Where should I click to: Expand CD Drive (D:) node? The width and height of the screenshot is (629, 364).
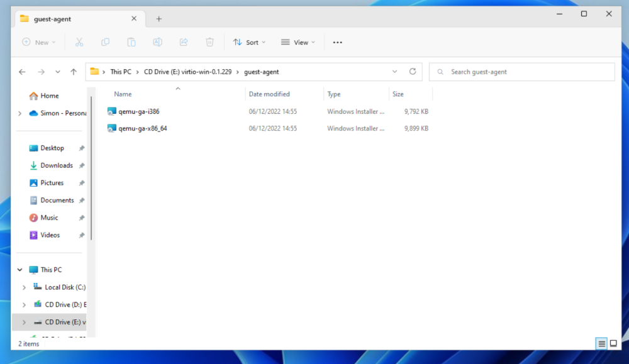[24, 305]
